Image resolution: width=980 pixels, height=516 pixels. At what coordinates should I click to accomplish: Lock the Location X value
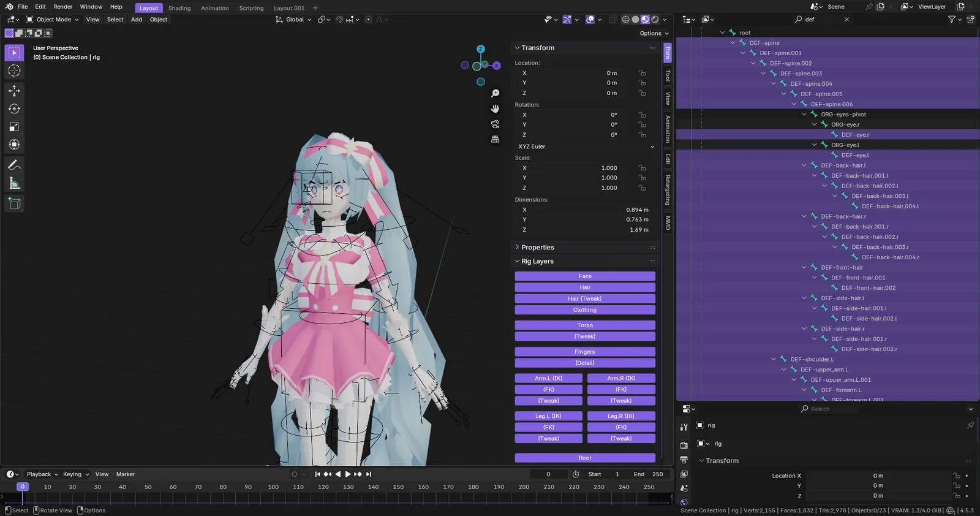(x=642, y=73)
